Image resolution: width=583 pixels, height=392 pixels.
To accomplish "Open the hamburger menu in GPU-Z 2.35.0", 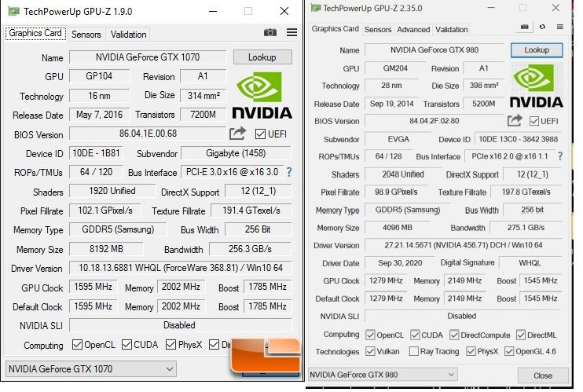I will pyautogui.click(x=560, y=27).
